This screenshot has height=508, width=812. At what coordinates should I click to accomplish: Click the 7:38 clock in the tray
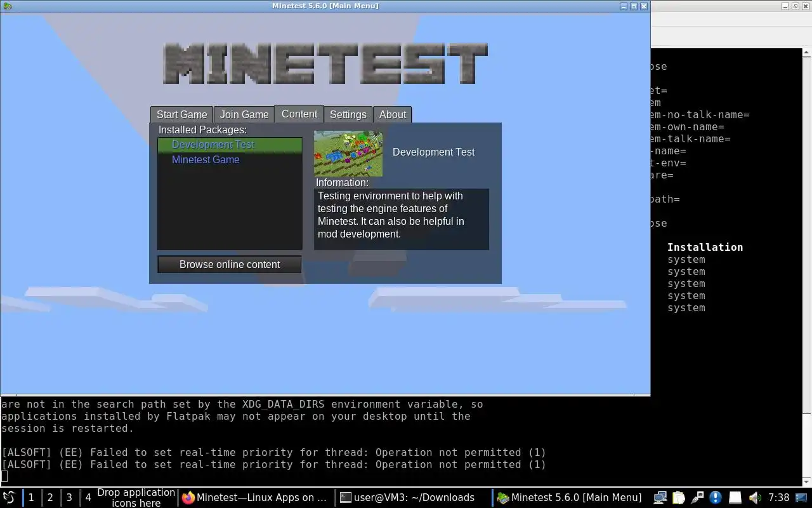click(778, 497)
